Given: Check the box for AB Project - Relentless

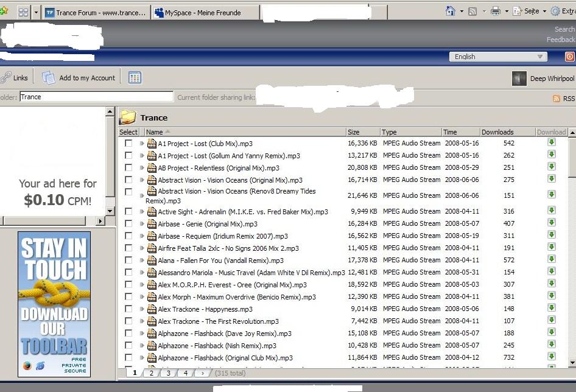Looking at the screenshot, I should [x=128, y=167].
